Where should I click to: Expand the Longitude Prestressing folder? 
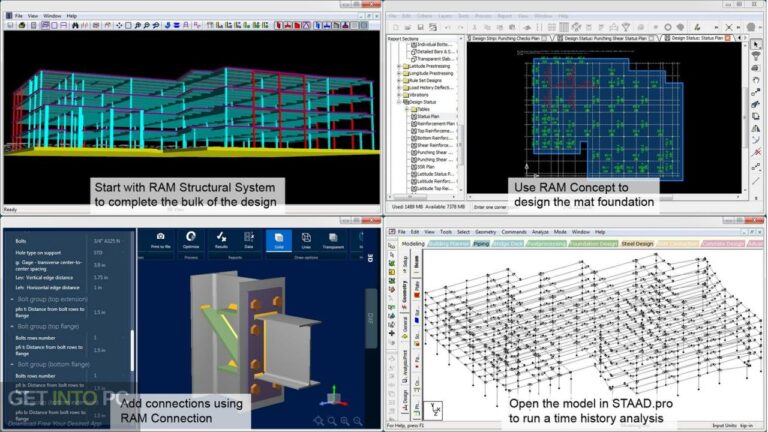pos(399,73)
